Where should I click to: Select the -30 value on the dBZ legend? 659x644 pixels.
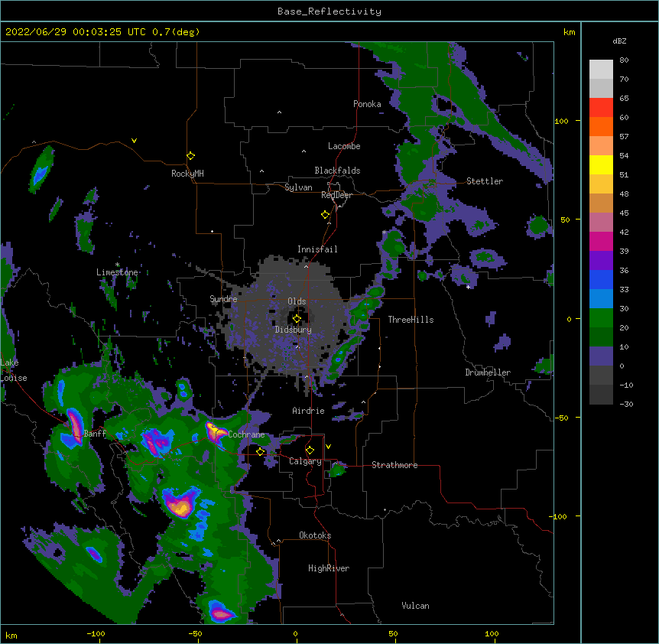tap(626, 405)
